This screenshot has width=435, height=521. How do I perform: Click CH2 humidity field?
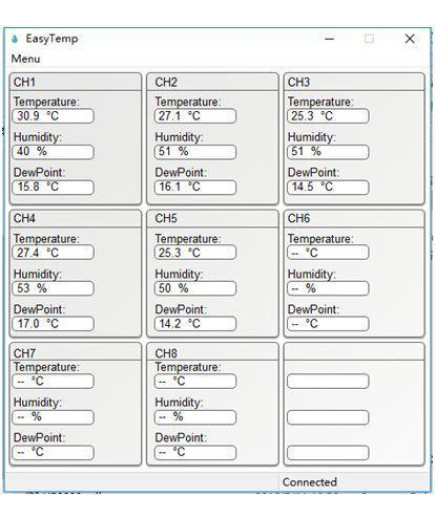click(x=195, y=152)
